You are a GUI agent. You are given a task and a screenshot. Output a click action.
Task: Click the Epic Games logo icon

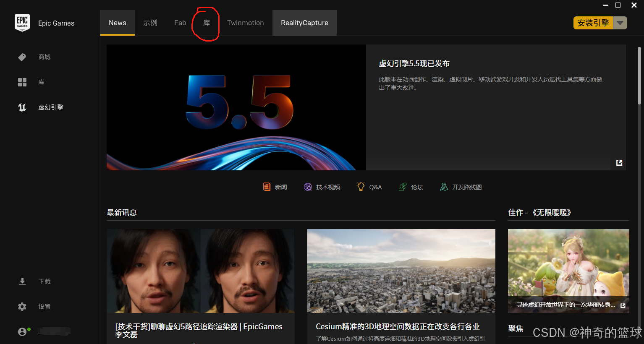click(x=22, y=23)
